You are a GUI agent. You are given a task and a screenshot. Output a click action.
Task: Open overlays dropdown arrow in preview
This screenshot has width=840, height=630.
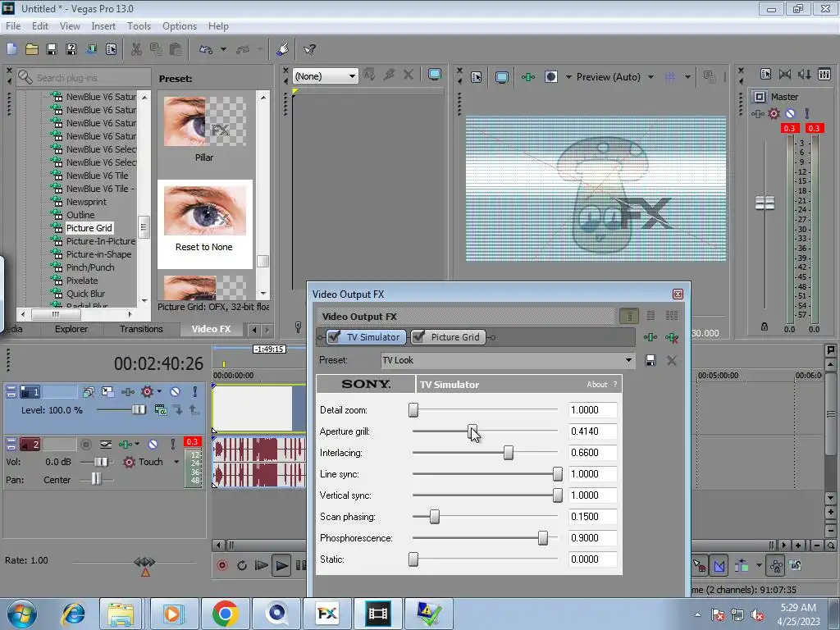pyautogui.click(x=687, y=77)
